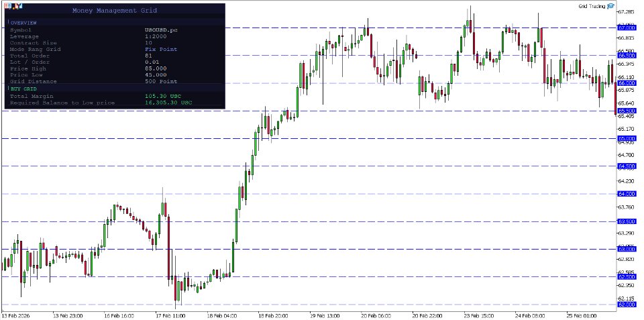Screen dimensions: 644x320
Task: Click the 64.700 price scale label
Action: pyautogui.click(x=627, y=155)
